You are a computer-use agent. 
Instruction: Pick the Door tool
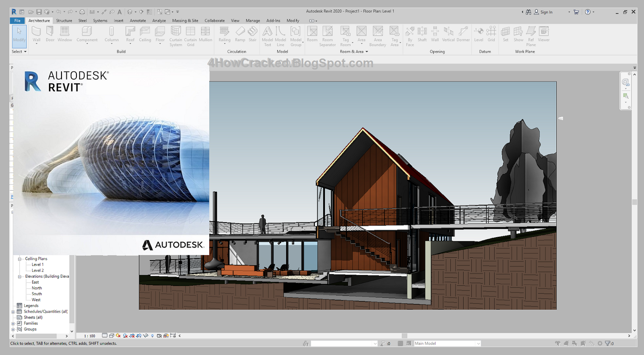click(50, 34)
